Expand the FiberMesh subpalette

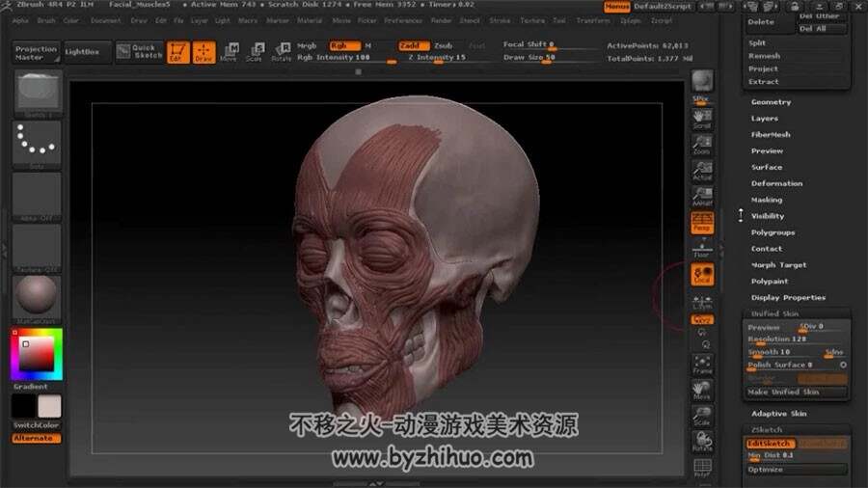771,134
